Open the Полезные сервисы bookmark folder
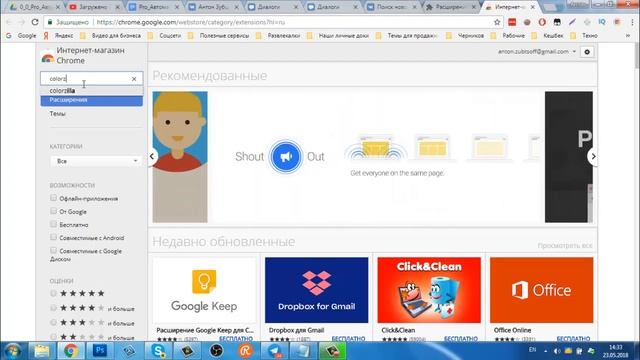640x360 pixels. 219,36
